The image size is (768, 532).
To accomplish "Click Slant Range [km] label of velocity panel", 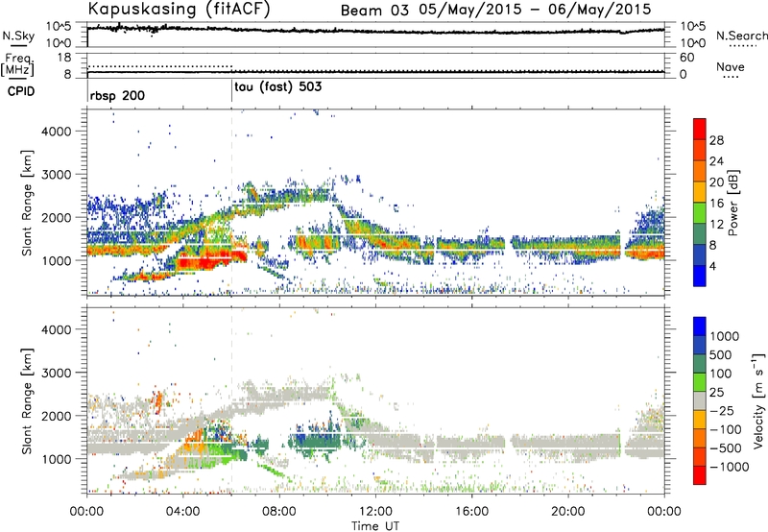I will (27, 400).
